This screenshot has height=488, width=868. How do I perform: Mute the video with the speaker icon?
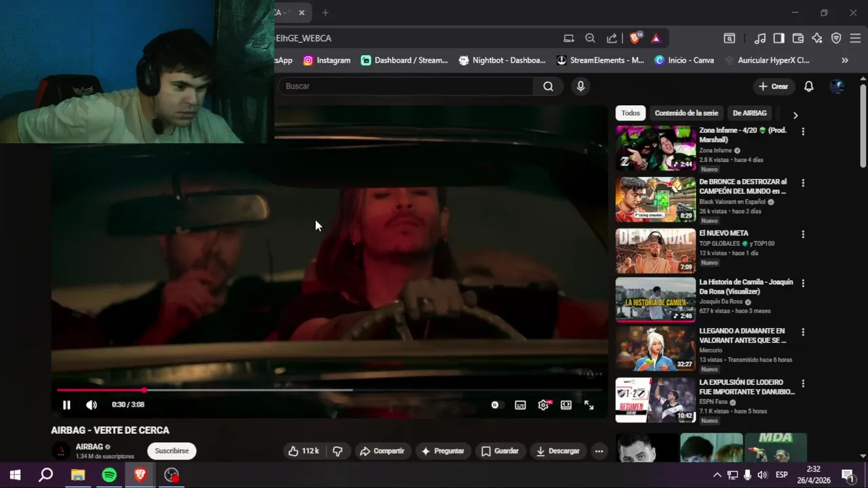tap(92, 405)
